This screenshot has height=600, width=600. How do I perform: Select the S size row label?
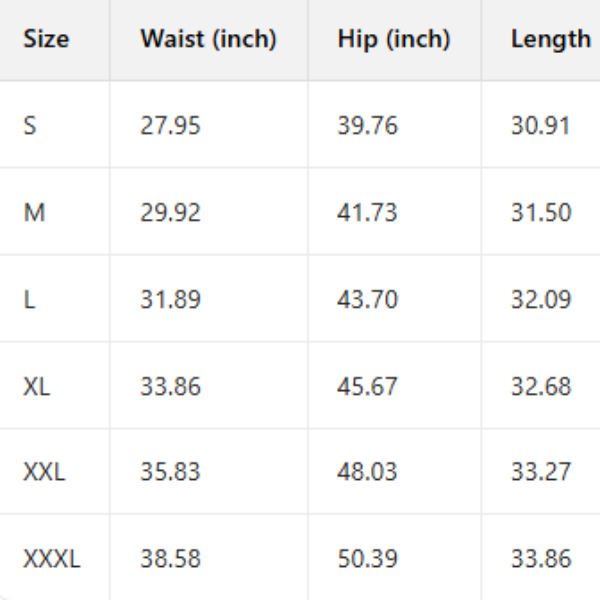point(31,127)
